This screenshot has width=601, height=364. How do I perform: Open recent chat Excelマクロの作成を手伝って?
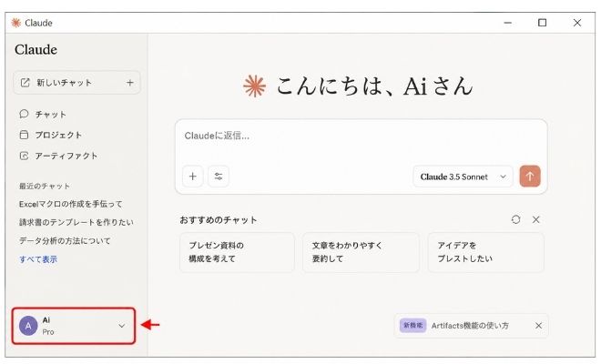(x=70, y=204)
